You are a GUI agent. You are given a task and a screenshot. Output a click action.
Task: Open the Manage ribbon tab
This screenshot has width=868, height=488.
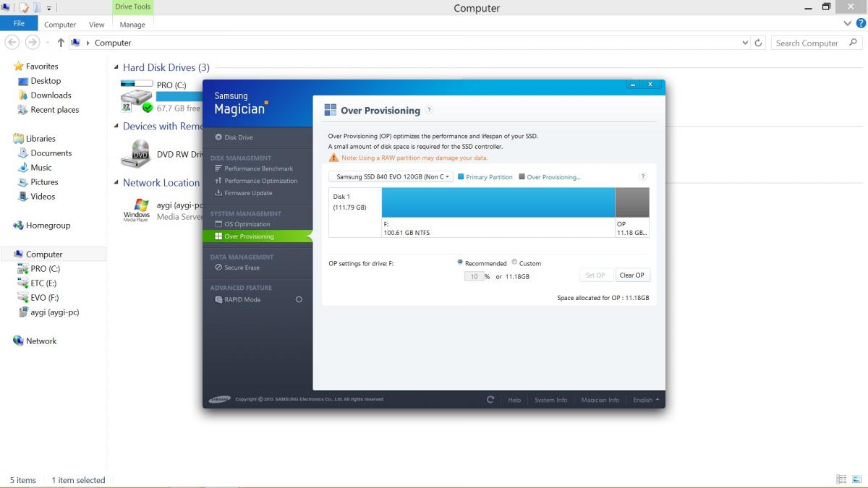(x=132, y=25)
